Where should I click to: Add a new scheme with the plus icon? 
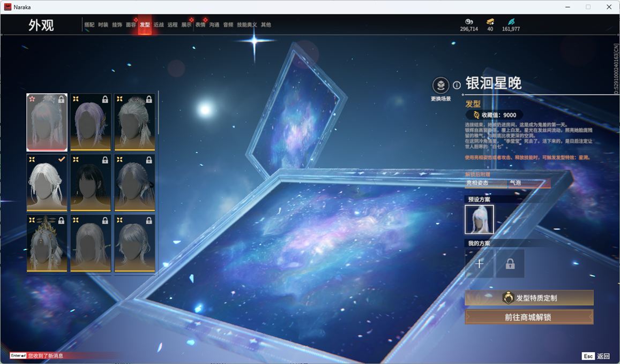pyautogui.click(x=479, y=263)
